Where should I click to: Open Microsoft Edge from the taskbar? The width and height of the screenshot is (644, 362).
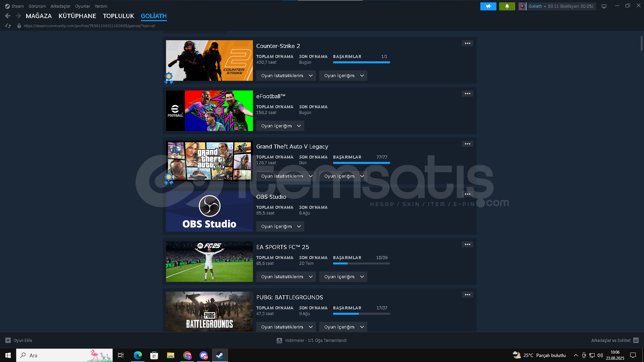138,355
